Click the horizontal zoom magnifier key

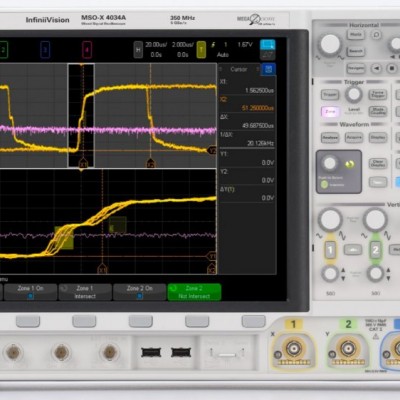coord(376,35)
